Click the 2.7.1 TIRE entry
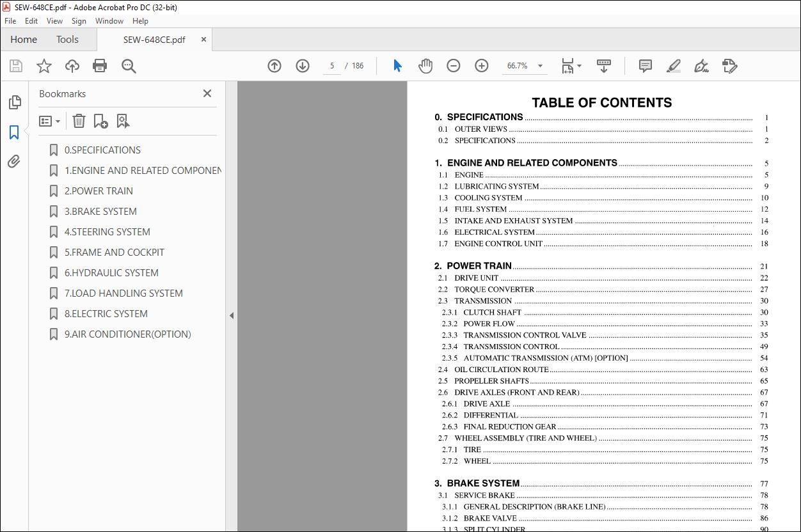This screenshot has width=801, height=532. (605, 450)
